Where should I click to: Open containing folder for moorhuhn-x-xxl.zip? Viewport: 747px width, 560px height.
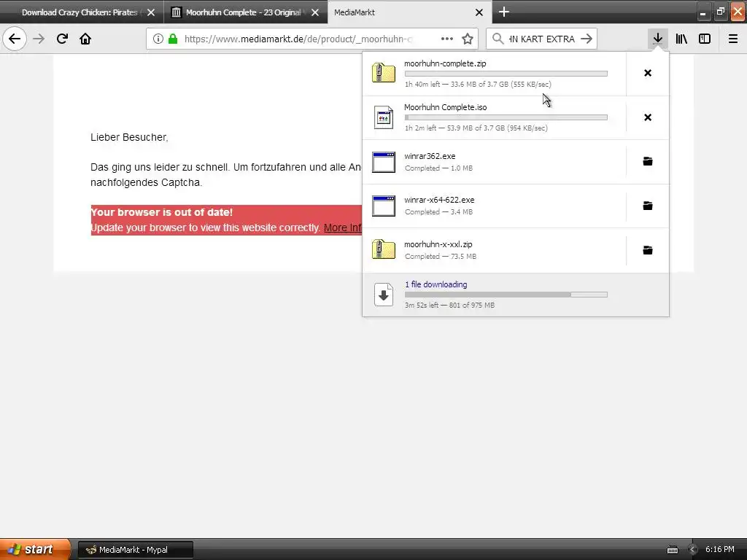click(x=648, y=250)
